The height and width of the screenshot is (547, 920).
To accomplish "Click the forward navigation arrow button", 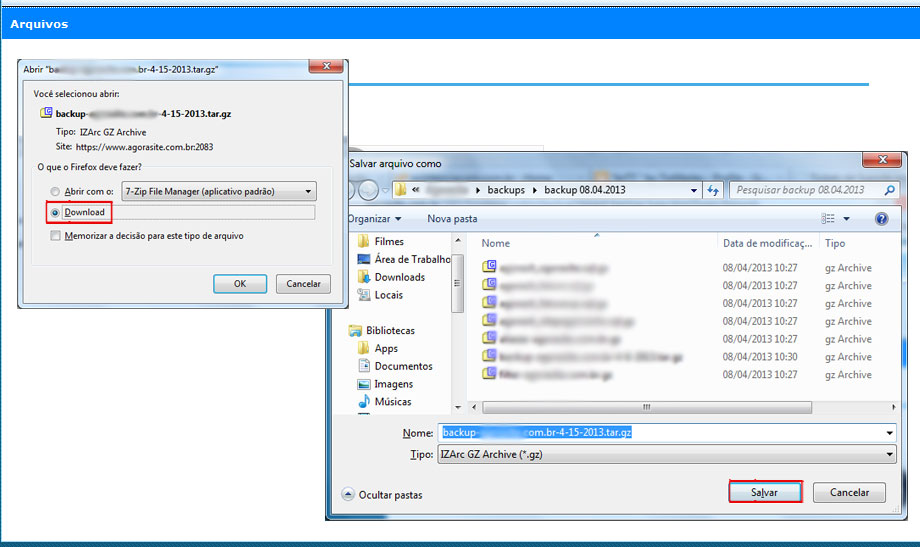I will click(368, 190).
